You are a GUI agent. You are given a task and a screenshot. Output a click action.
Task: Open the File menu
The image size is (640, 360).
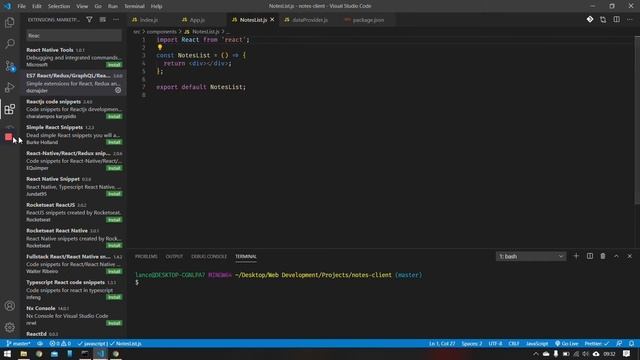tap(21, 6)
